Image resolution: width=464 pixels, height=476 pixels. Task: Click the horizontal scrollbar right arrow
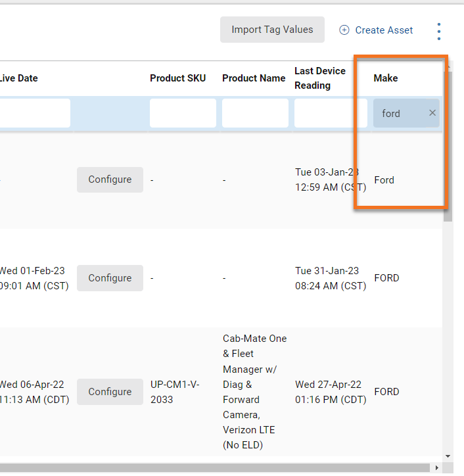pos(436,467)
